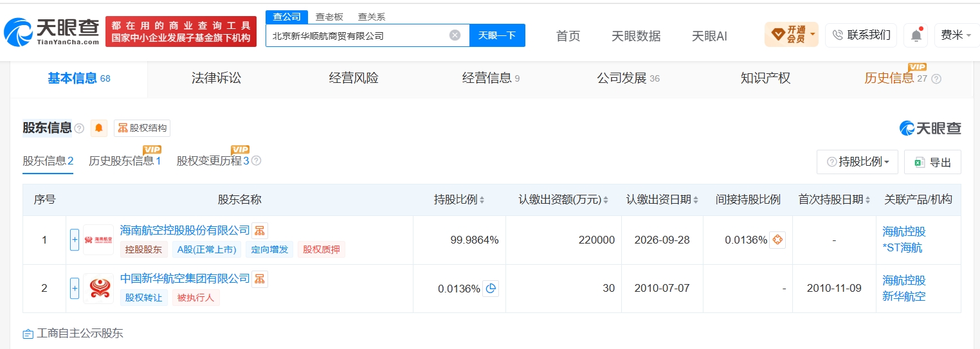Viewport: 980px width, 349px height.
Task: Clear the search box with the X icon
Action: pyautogui.click(x=455, y=35)
